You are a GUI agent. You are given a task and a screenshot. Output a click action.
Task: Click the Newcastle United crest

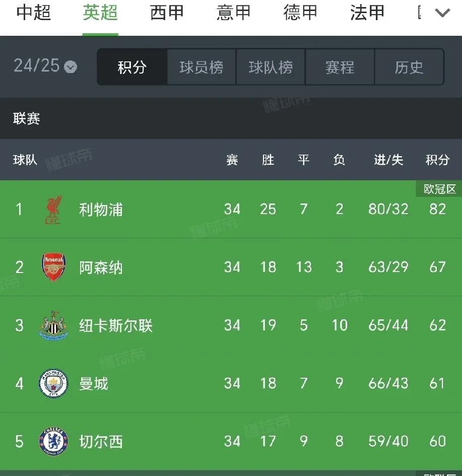(x=53, y=325)
